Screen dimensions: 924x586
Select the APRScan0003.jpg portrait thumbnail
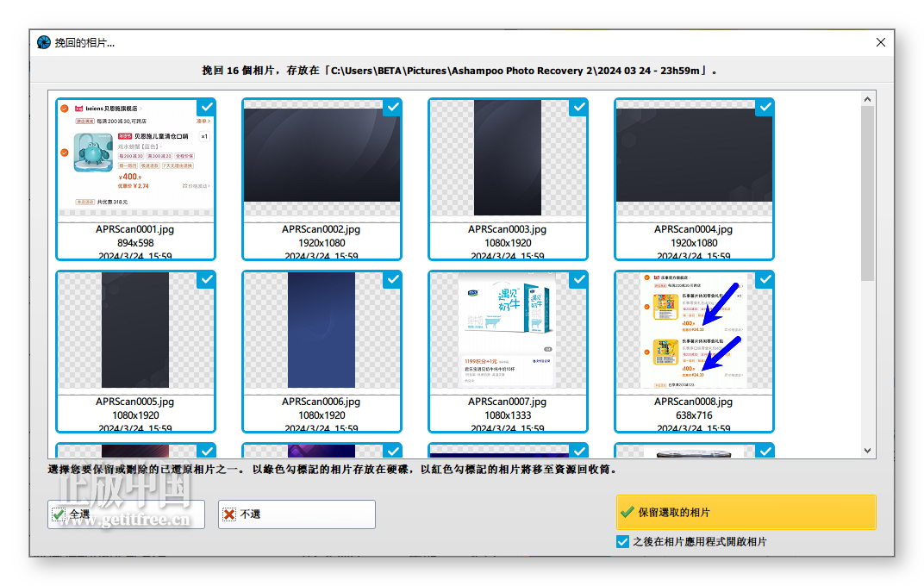508,157
